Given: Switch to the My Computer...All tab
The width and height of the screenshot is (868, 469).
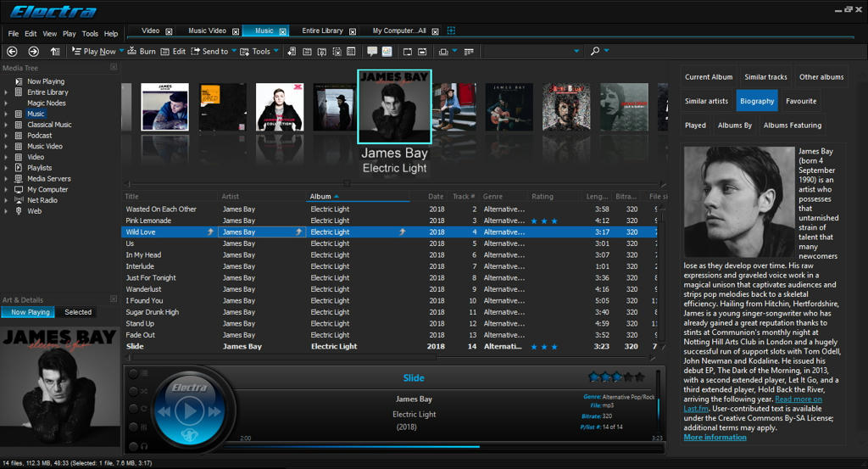Looking at the screenshot, I should pyautogui.click(x=399, y=31).
